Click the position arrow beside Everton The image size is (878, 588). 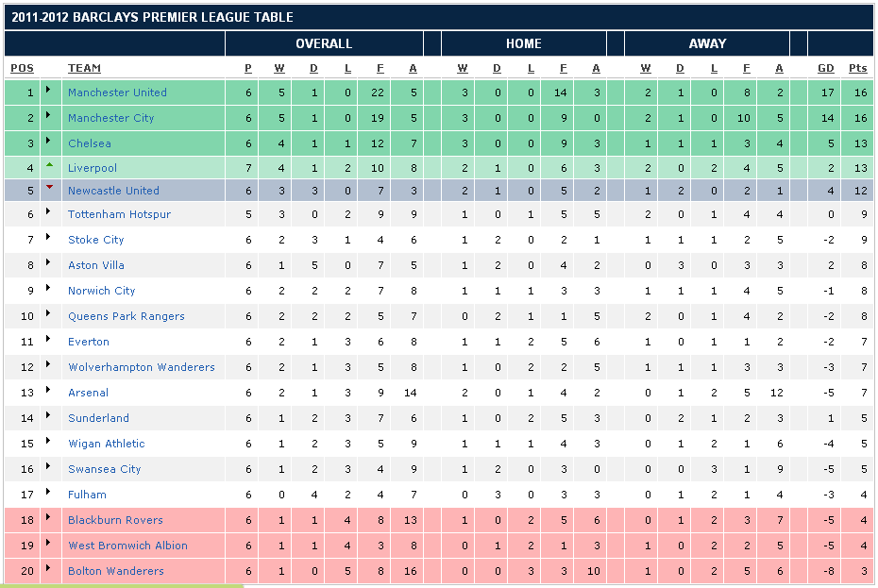click(48, 340)
